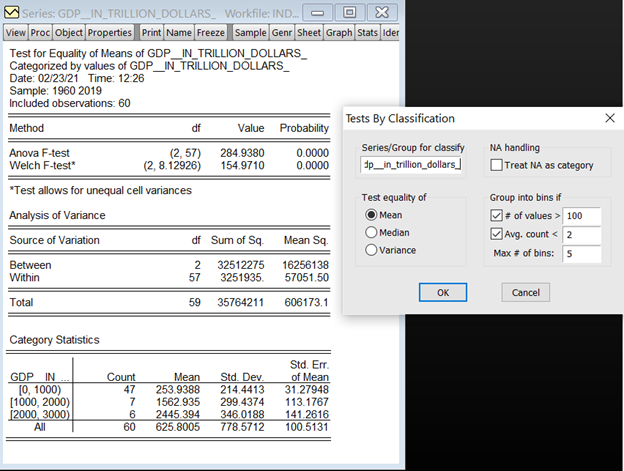Image resolution: width=624 pixels, height=471 pixels.
Task: Click the Stats toolbar button
Action: [367, 33]
